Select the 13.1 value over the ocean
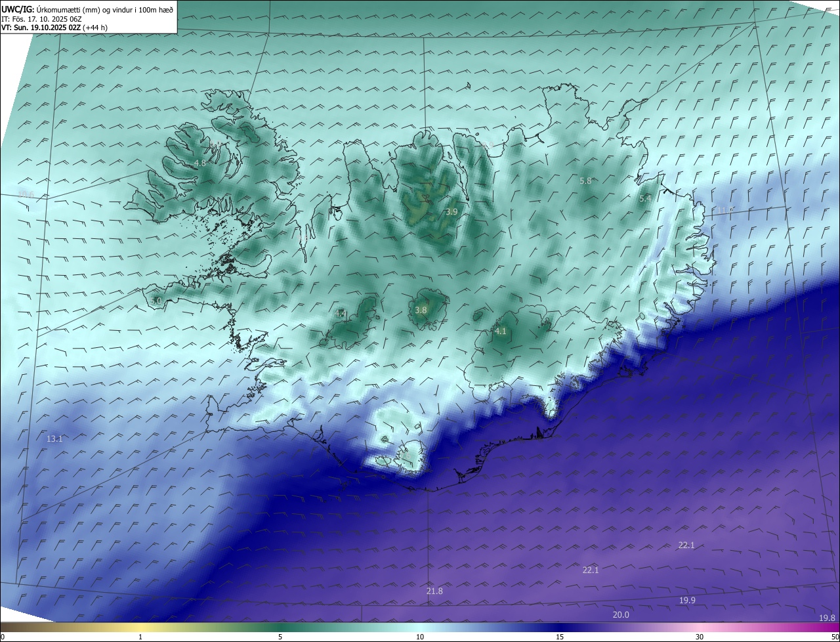Screen dimensions: 840x642 pos(55,439)
